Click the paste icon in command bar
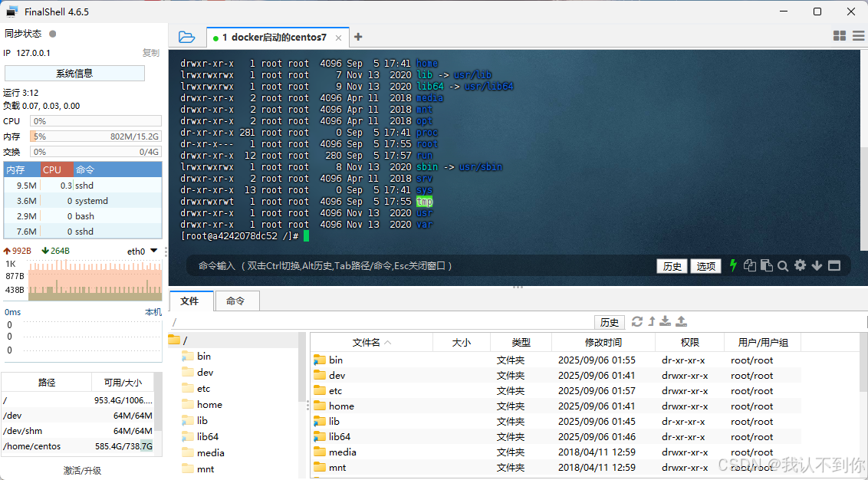 click(767, 266)
